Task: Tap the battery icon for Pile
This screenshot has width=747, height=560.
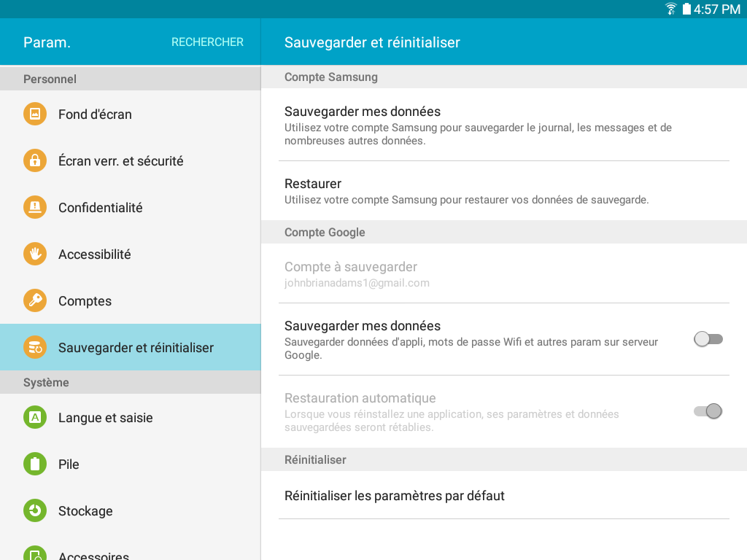Action: click(35, 464)
